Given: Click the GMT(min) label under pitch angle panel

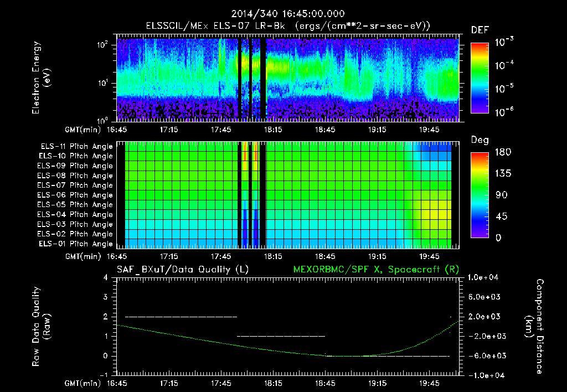Looking at the screenshot, I should pyautogui.click(x=83, y=257).
